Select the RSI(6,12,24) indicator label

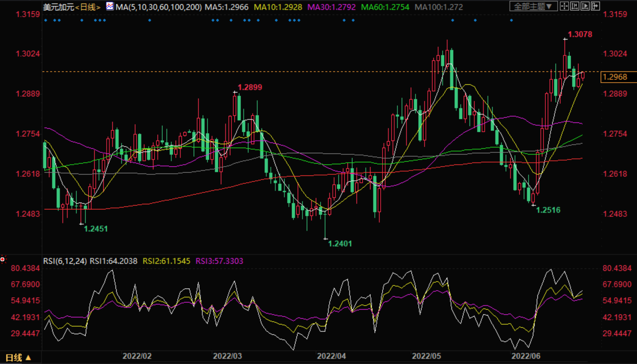click(65, 261)
